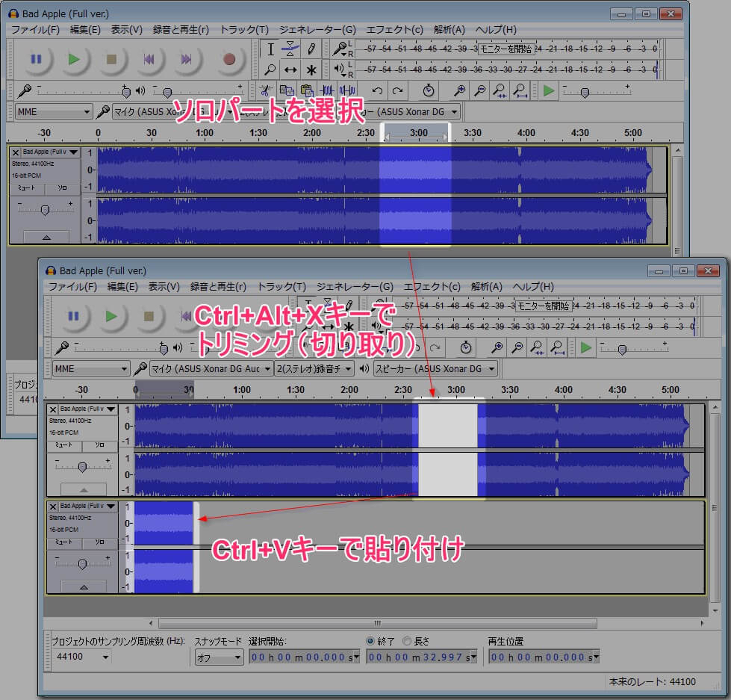Toggle Solo on back window track
Image resolution: width=731 pixels, height=700 pixels.
coord(63,188)
